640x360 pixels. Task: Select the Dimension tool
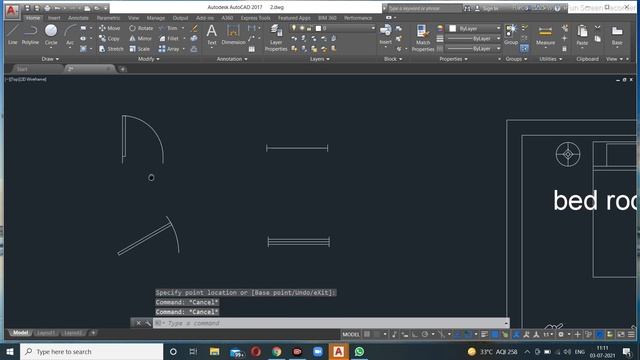(x=233, y=34)
